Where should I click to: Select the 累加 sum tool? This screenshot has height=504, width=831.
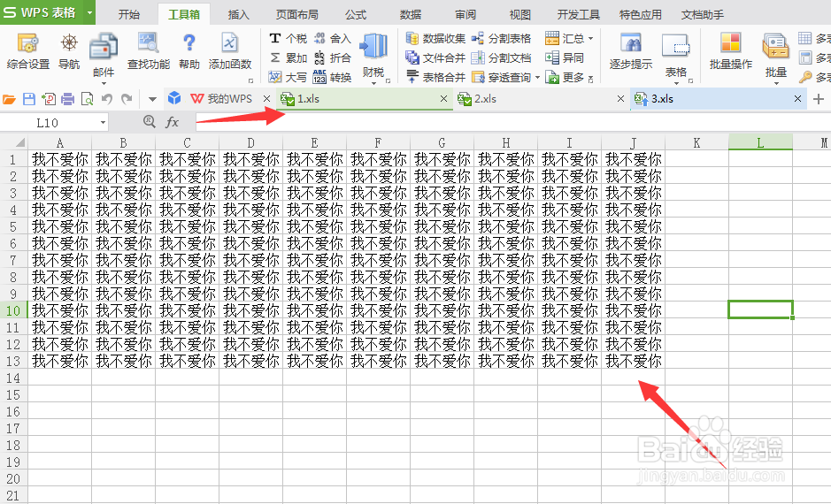(x=289, y=57)
